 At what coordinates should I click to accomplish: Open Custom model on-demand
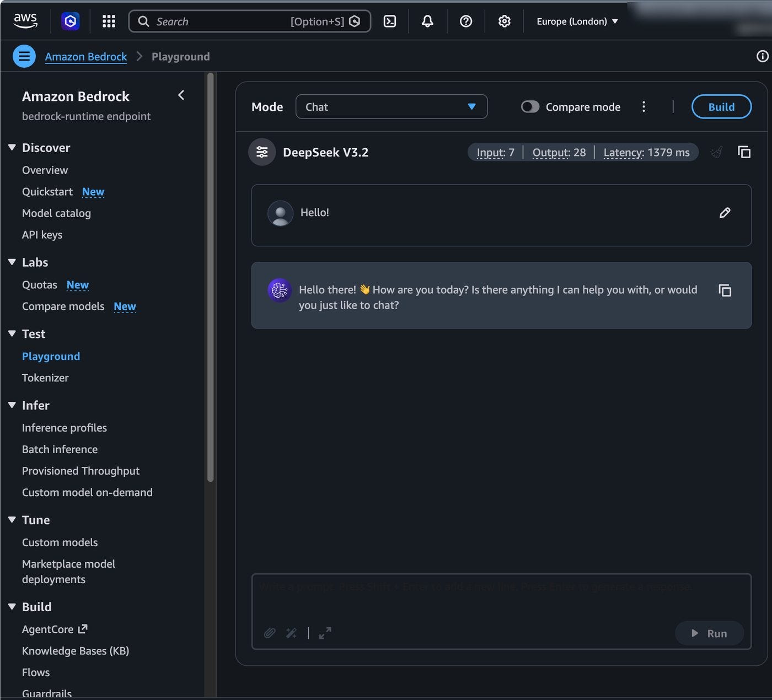(x=87, y=493)
